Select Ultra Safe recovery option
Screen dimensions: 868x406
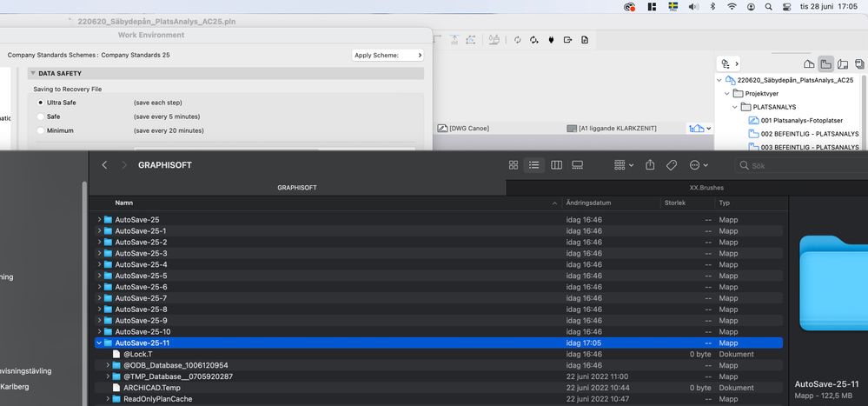point(41,103)
